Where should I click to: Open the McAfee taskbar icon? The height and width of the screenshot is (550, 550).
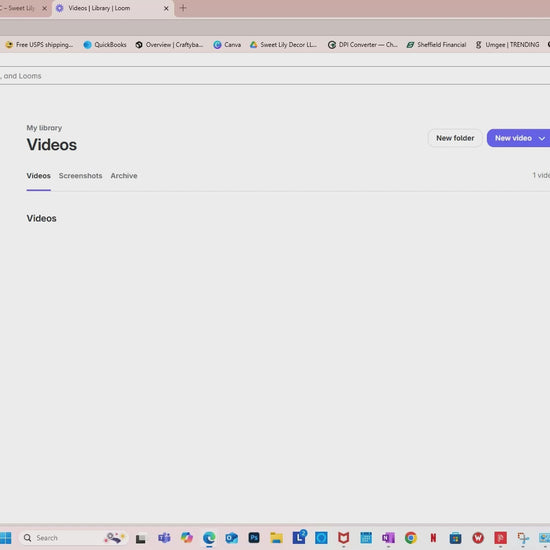tap(343, 537)
